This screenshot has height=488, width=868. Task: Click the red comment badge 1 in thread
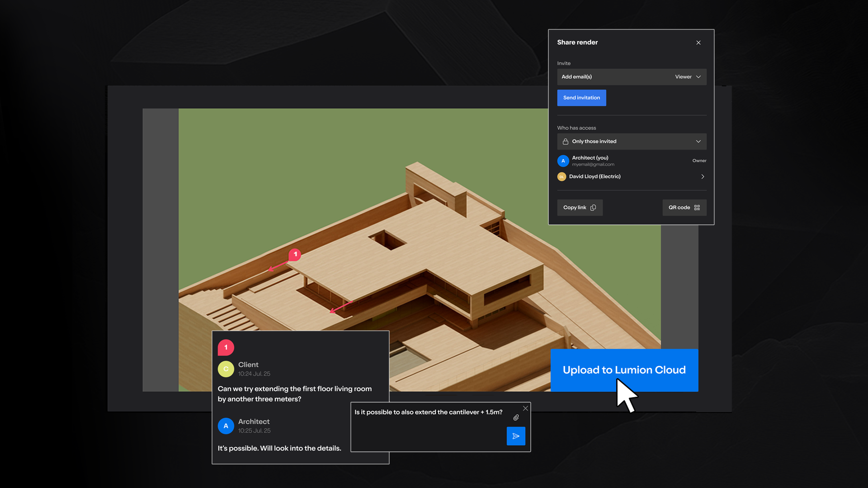click(x=226, y=347)
